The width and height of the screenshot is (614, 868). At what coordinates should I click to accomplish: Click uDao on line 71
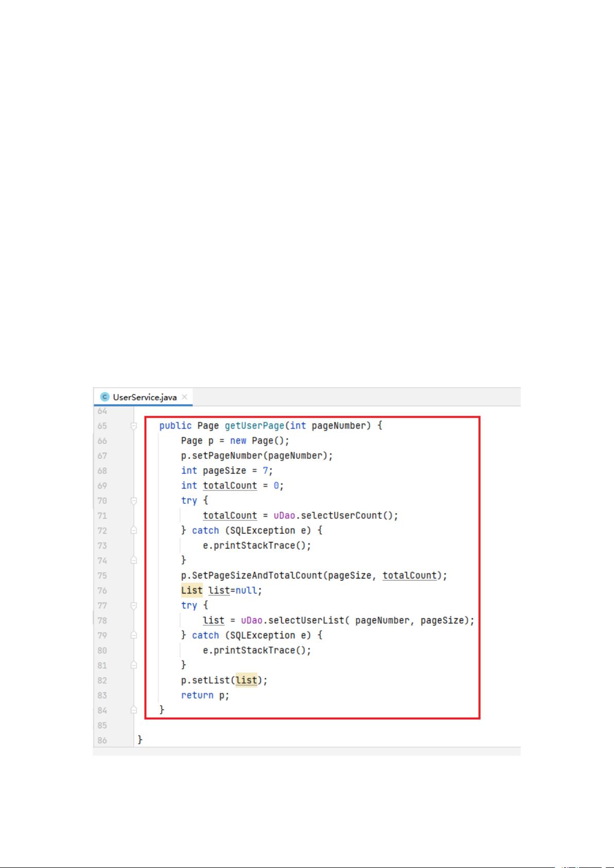tap(284, 515)
